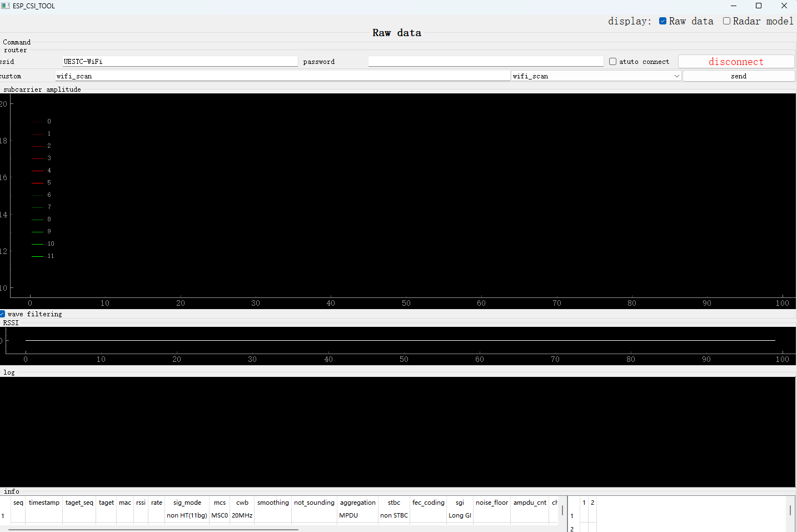Click legend entry 5 in amplitude plot
Image resolution: width=797 pixels, height=532 pixels.
[x=42, y=182]
